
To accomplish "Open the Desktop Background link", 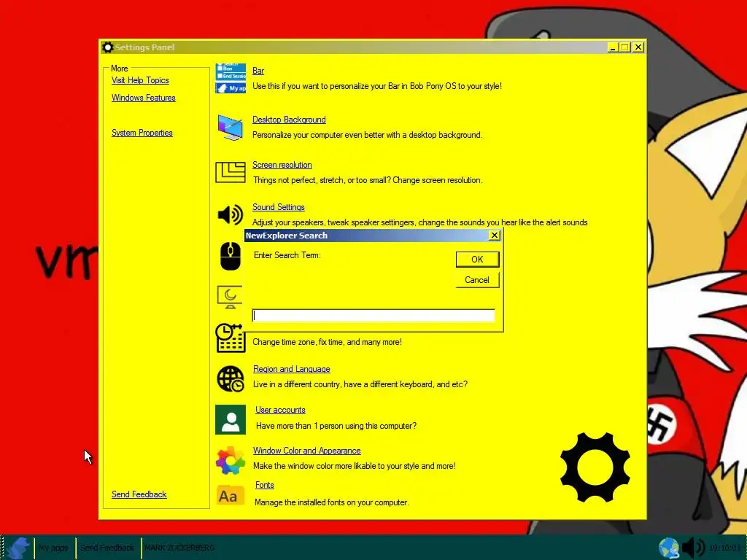I will coord(289,120).
